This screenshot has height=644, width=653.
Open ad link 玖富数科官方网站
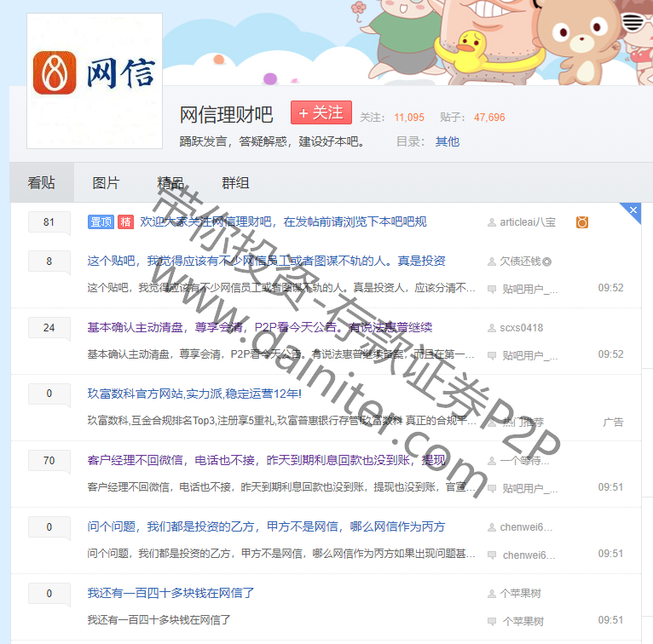pos(194,394)
